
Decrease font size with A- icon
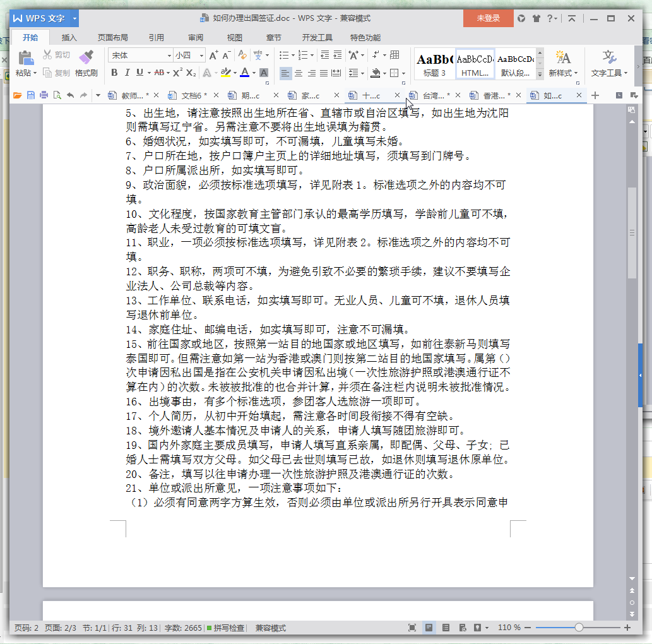tap(227, 55)
